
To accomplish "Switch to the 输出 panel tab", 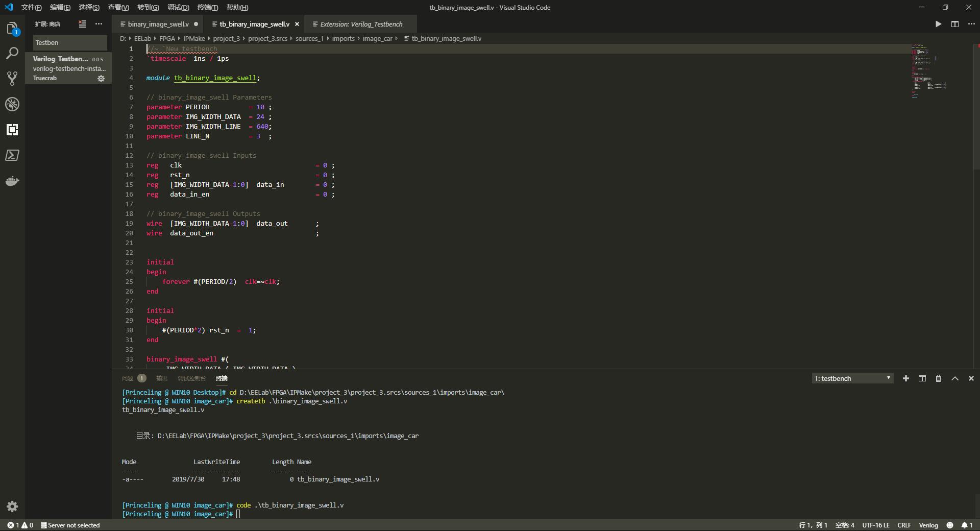I will point(162,378).
